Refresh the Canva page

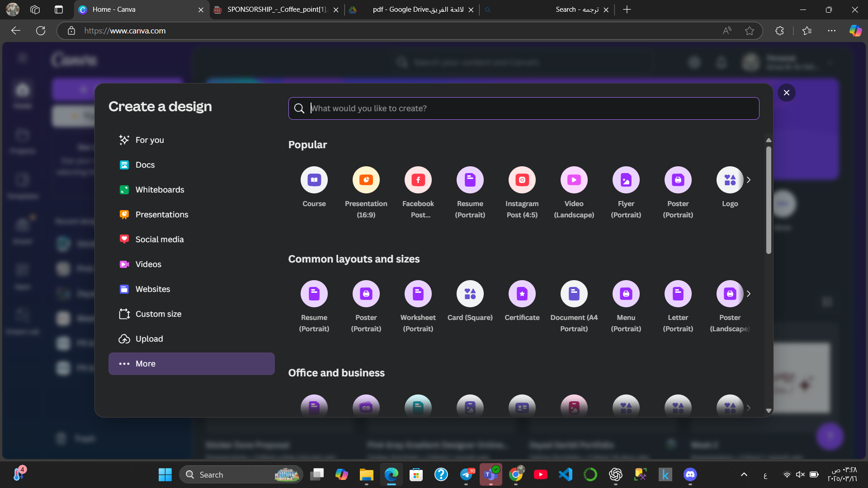41,31
